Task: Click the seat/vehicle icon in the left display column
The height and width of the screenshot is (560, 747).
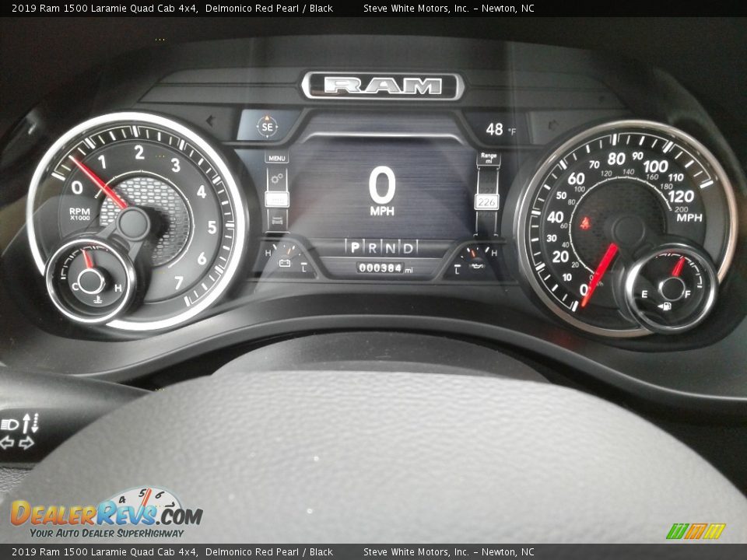Action: pyautogui.click(x=278, y=220)
